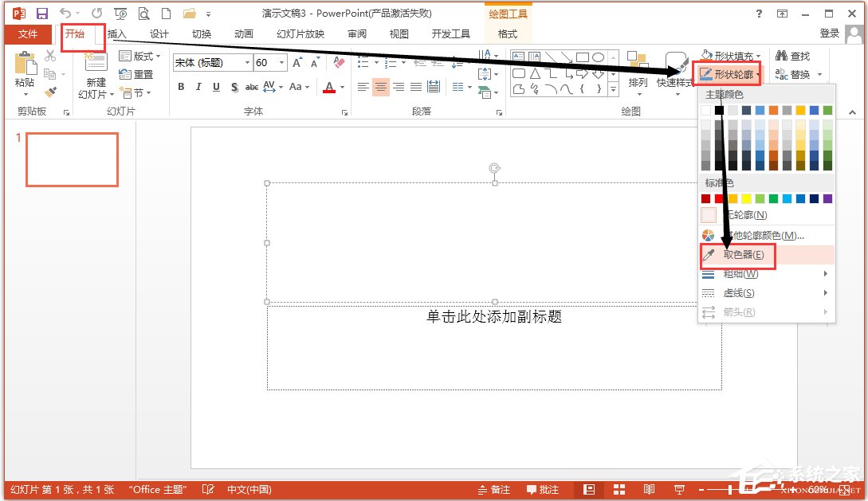Choose No Outline option
Viewport: 868px width, 501px height.
point(767,214)
